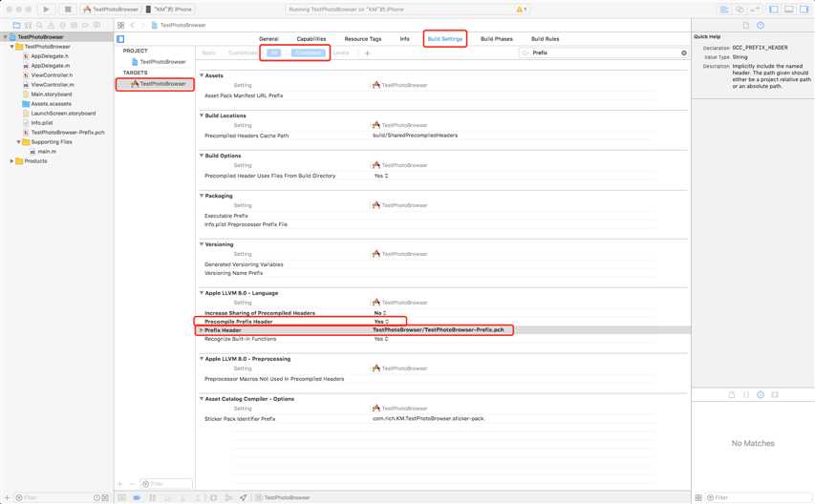Collapse the Build Locations section
The image size is (815, 504).
[202, 115]
